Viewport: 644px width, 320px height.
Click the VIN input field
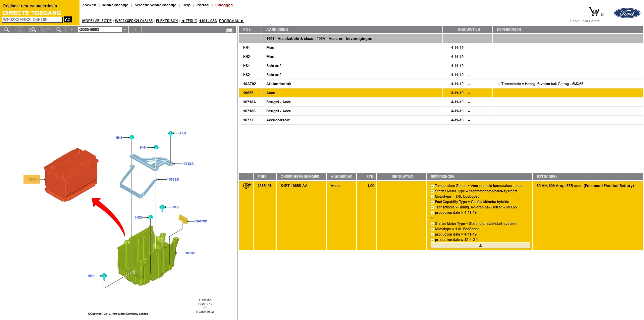pos(32,20)
